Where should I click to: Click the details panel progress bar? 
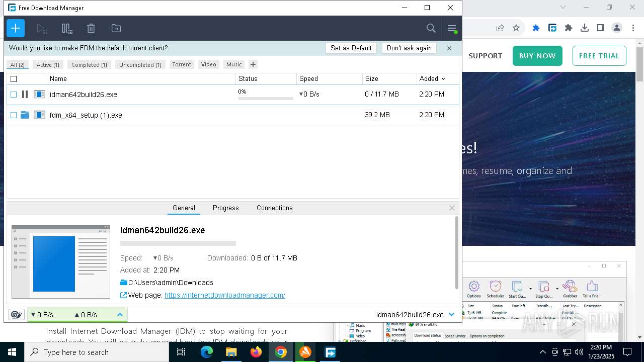[x=178, y=243]
